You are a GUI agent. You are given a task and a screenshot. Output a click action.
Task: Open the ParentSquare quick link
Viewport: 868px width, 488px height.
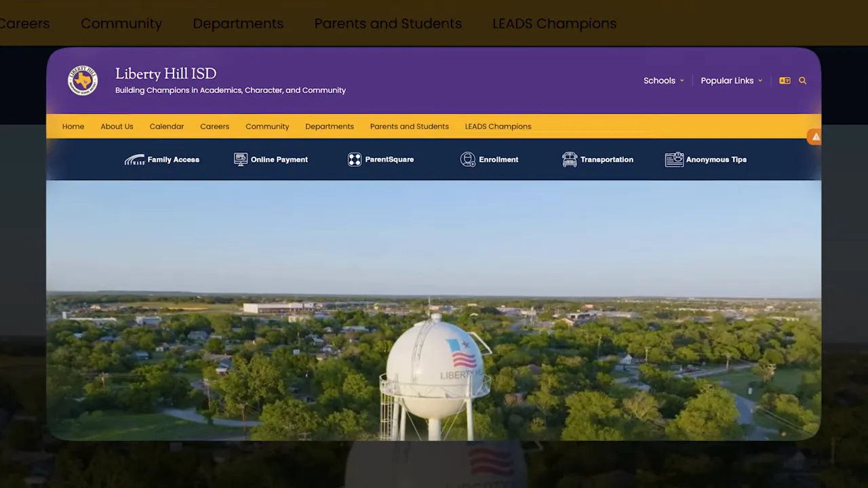[x=380, y=159]
